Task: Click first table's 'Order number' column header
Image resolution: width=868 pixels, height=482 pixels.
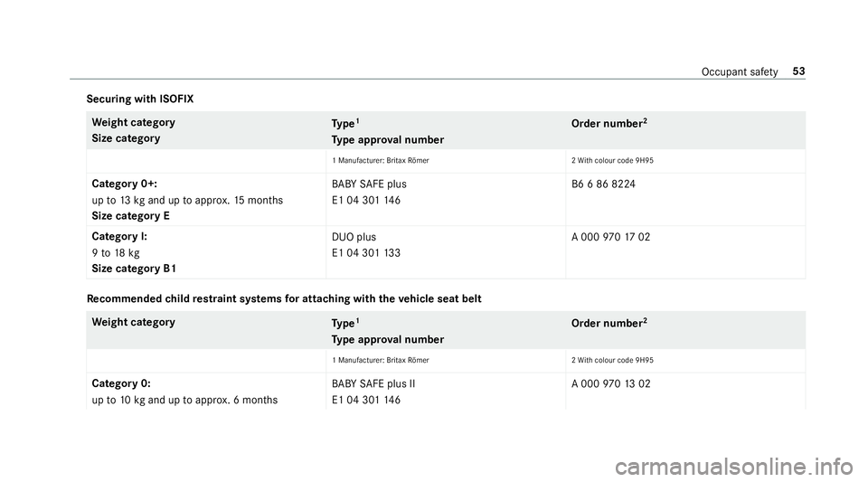Action: [609, 123]
